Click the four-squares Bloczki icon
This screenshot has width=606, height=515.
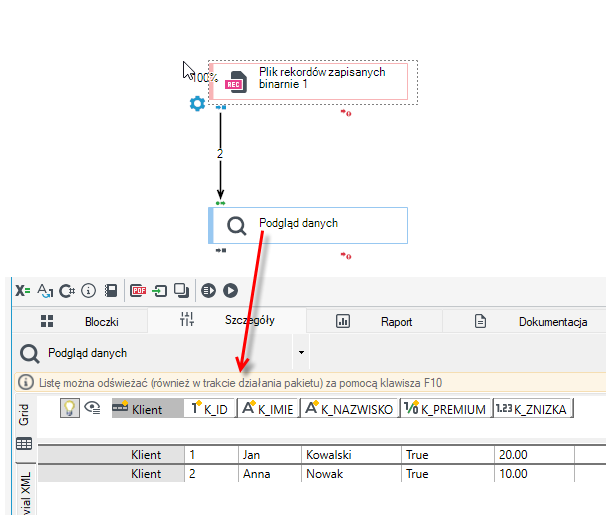[x=47, y=321]
